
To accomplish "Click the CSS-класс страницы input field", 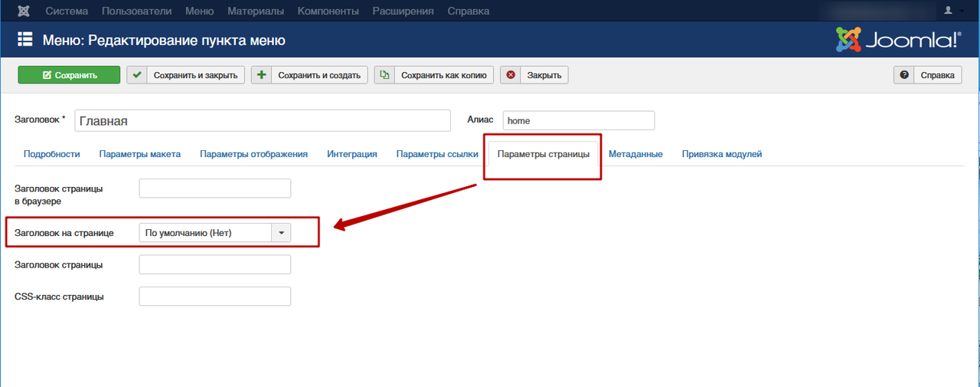I will pyautogui.click(x=215, y=297).
